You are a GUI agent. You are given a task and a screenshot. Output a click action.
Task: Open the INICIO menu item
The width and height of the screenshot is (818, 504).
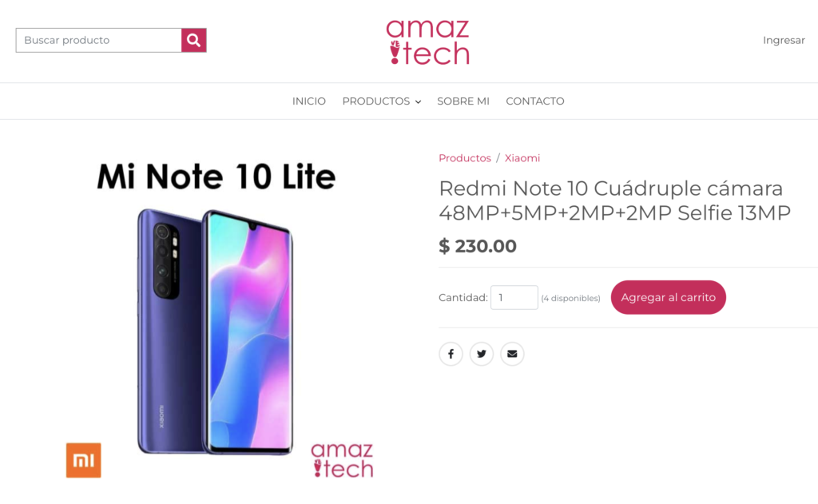[x=309, y=101]
